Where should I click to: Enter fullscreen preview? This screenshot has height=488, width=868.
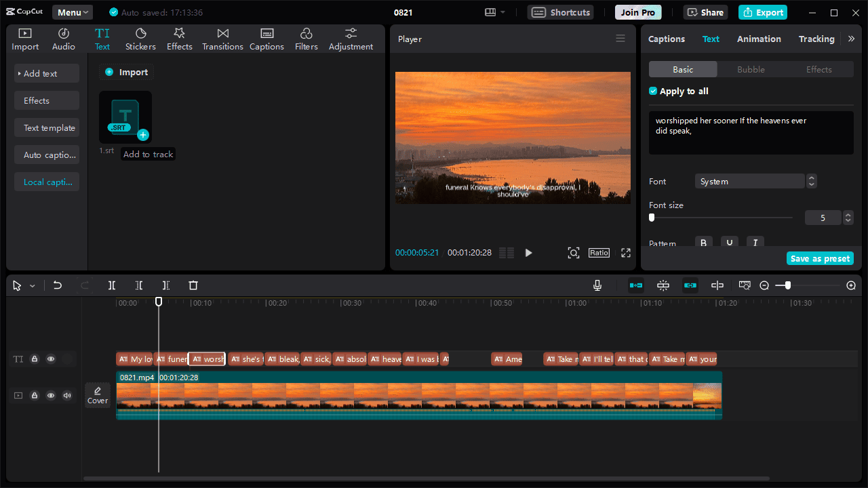pos(626,253)
